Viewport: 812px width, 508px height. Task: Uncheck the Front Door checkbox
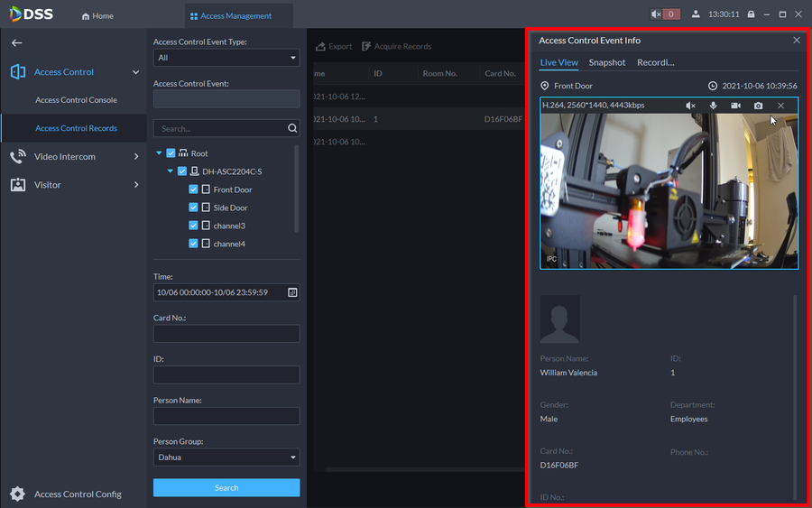tap(194, 189)
